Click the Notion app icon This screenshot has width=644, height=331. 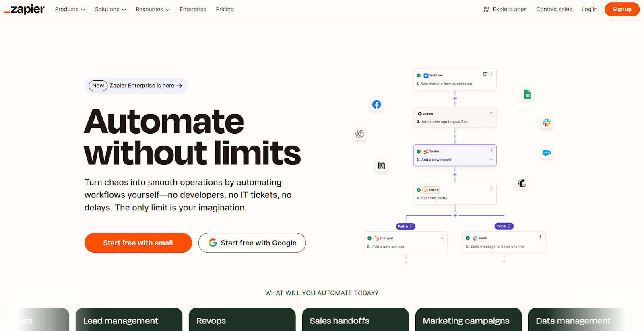(382, 166)
